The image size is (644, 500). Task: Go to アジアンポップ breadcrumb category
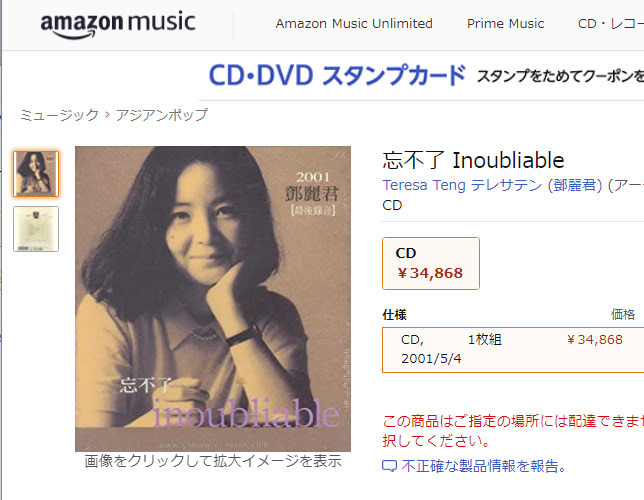161,115
